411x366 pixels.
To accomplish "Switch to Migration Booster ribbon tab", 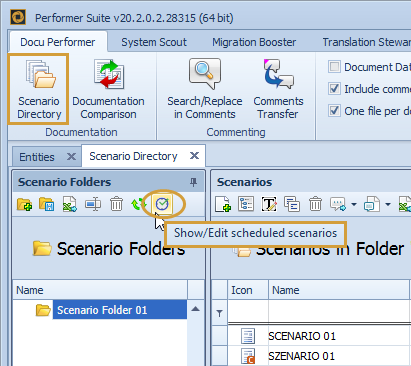I will tap(254, 42).
